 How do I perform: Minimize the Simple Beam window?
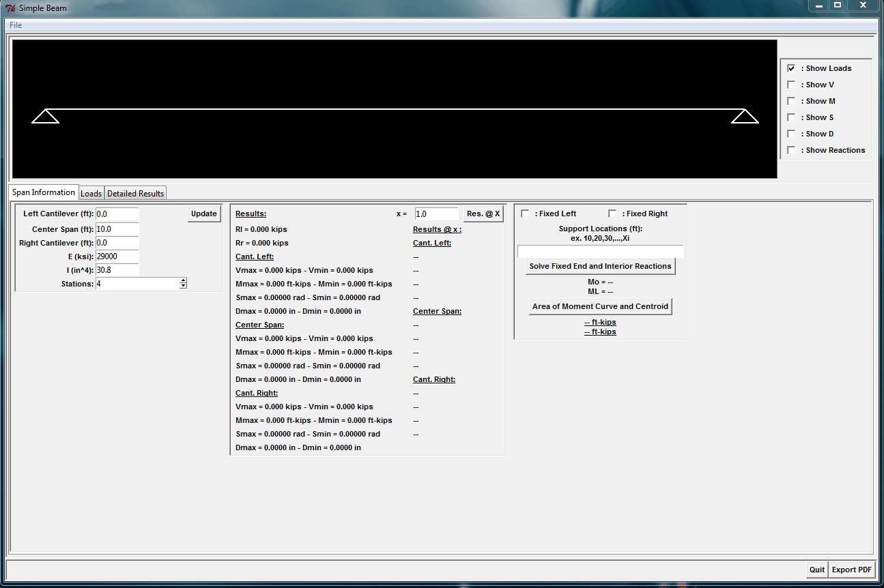(x=819, y=5)
